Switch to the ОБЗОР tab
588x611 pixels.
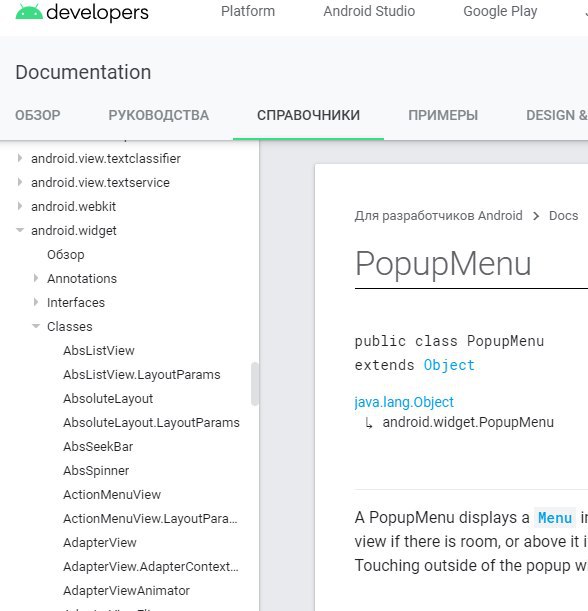pyautogui.click(x=38, y=115)
